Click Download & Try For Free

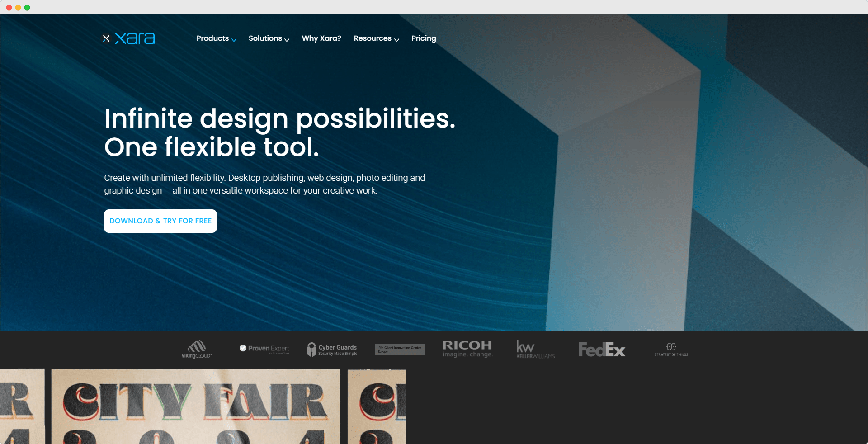pyautogui.click(x=160, y=221)
